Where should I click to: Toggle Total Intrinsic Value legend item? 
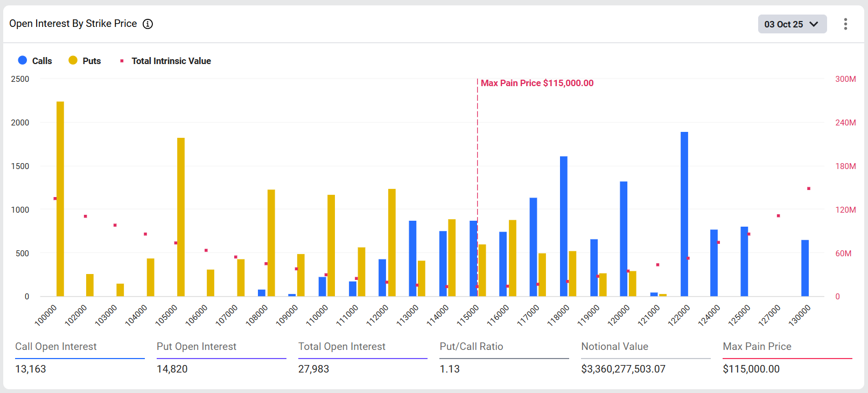171,61
